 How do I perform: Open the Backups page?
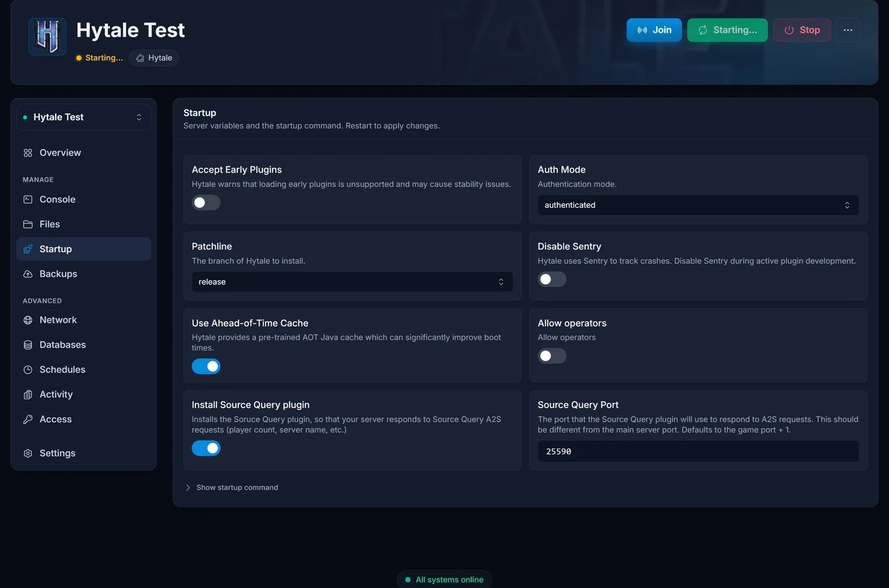point(83,274)
